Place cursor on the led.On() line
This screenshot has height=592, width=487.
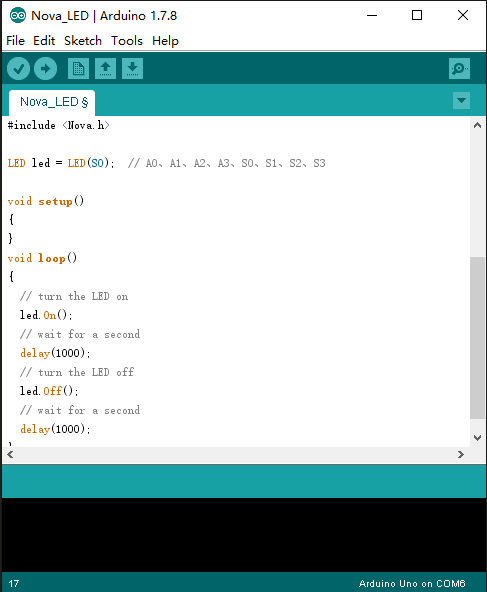point(46,315)
